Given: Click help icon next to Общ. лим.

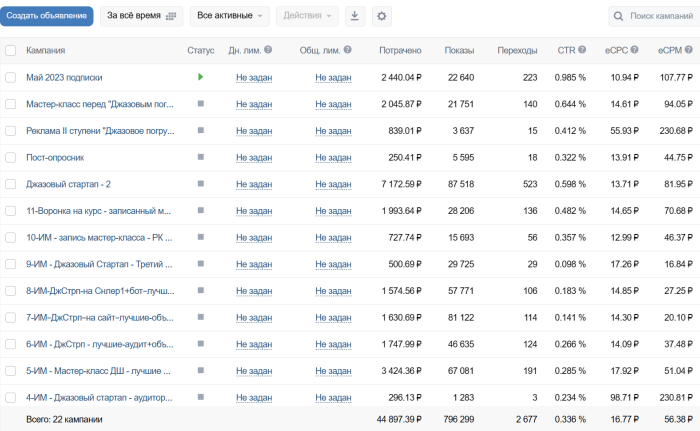Looking at the screenshot, I should pos(347,50).
